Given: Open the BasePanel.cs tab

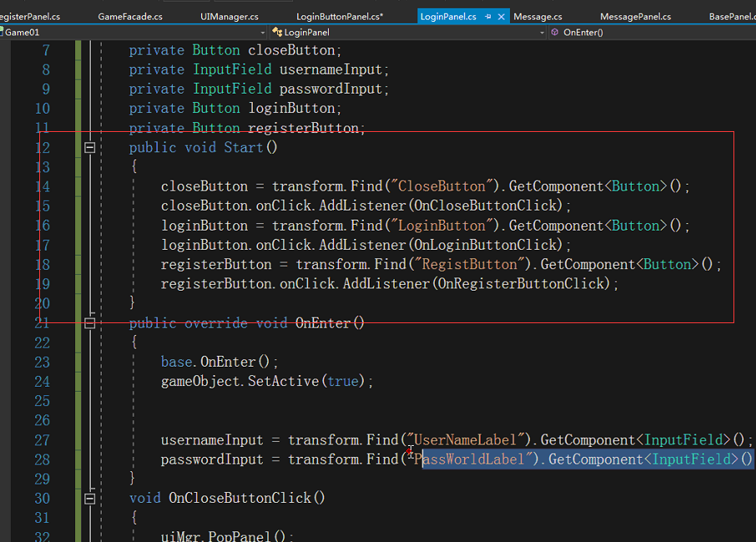Looking at the screenshot, I should (732, 17).
